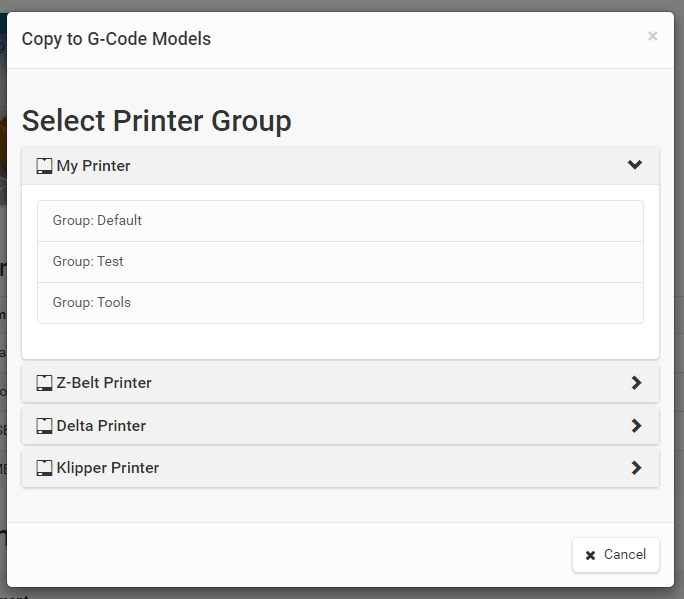Click the printer icon beside Z-Belt Printer
The width and height of the screenshot is (684, 599).
click(x=44, y=383)
